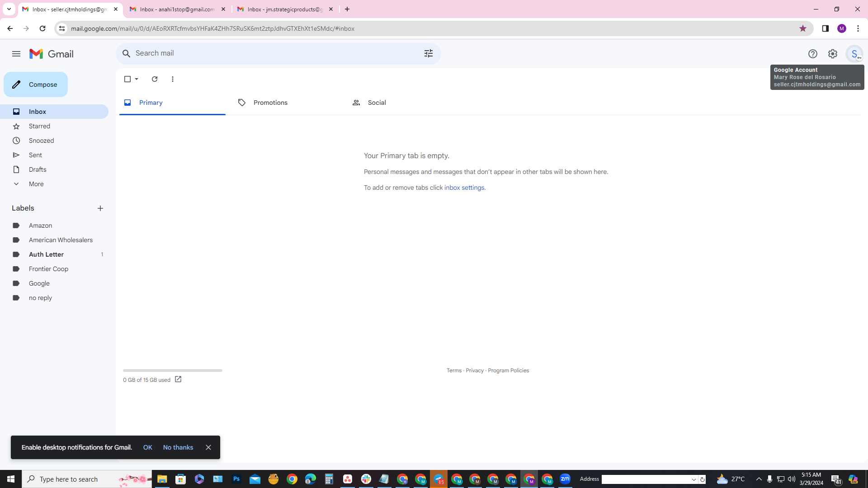Launch File Explorer from the taskbar
This screenshot has height=488, width=868.
click(x=162, y=479)
